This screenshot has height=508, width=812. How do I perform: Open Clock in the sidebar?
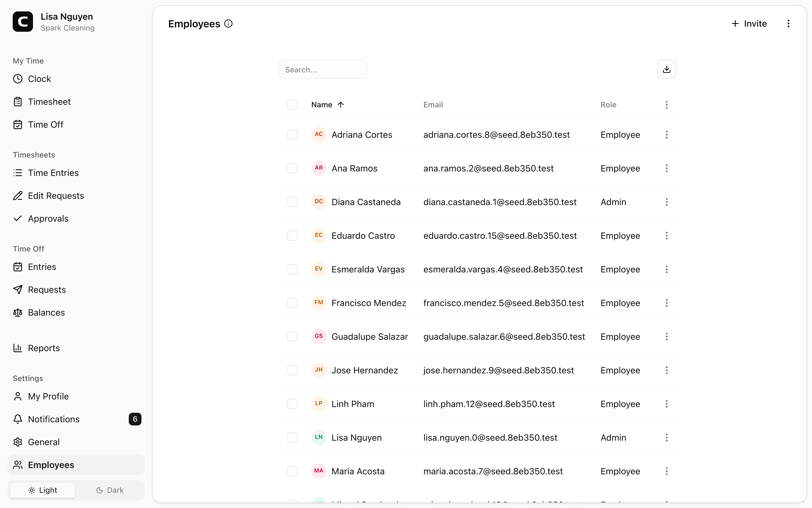76,79
